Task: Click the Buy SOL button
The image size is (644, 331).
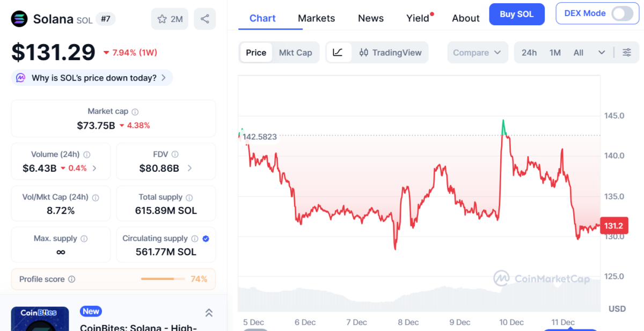Action: coord(517,14)
